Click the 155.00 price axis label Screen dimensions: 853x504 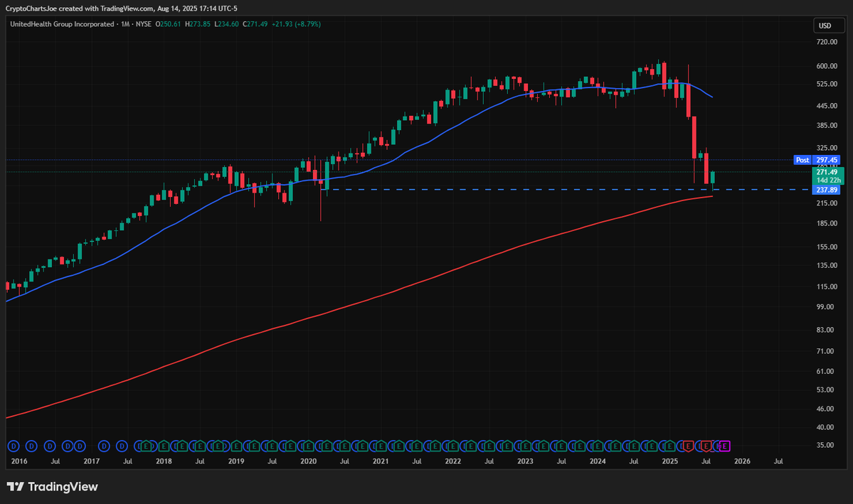pyautogui.click(x=827, y=247)
